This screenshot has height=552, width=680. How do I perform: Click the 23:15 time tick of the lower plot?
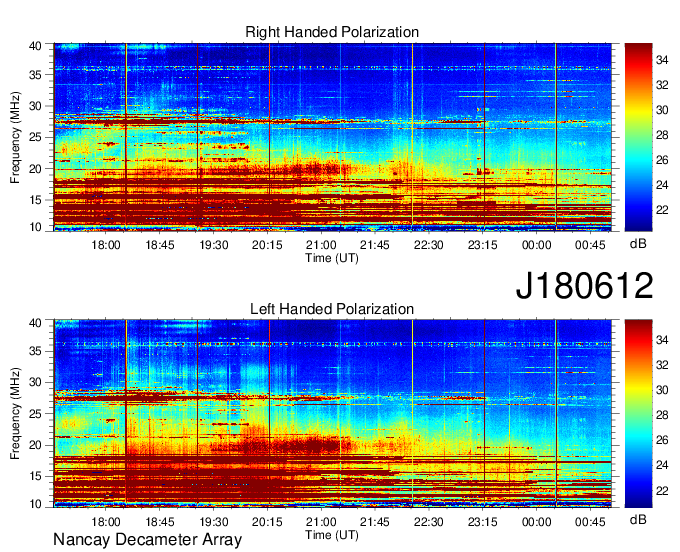coord(482,522)
